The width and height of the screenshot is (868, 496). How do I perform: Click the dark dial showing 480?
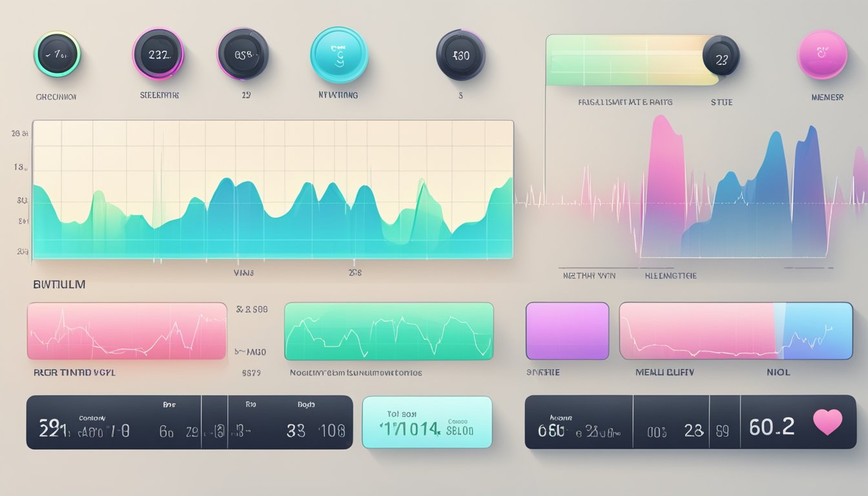pyautogui.click(x=460, y=55)
